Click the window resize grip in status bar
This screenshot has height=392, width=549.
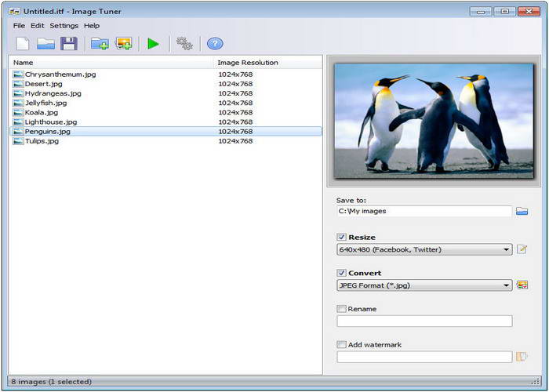[x=536, y=382]
